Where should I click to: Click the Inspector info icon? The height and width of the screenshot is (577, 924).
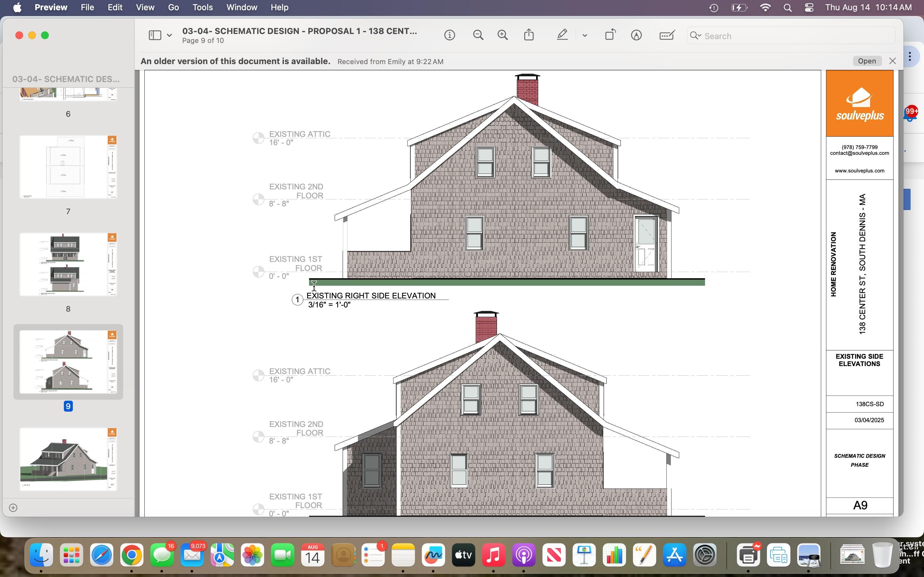click(449, 36)
